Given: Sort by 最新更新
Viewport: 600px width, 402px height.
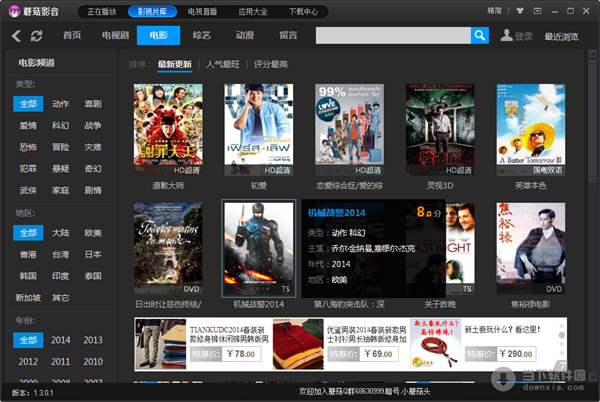Looking at the screenshot, I should point(174,64).
